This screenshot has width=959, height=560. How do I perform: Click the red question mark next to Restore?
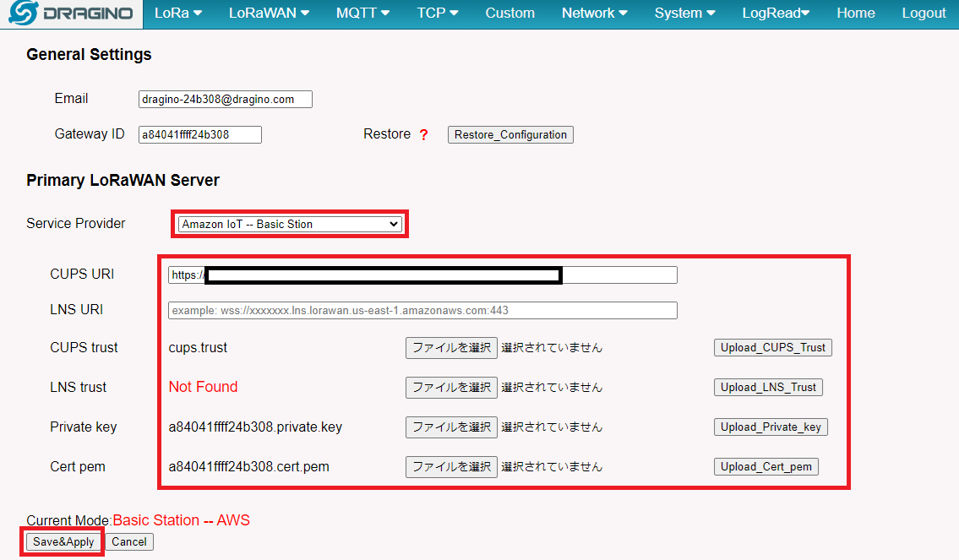click(423, 133)
